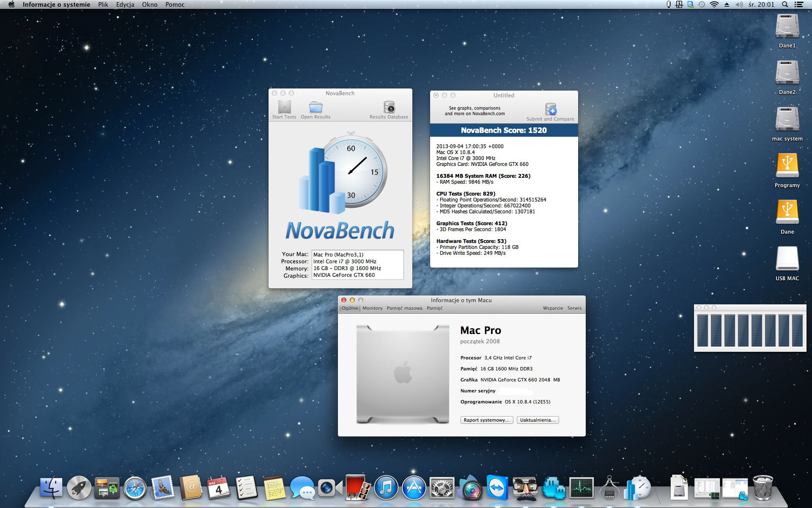Switch to the Pamięć masowa tab
The height and width of the screenshot is (508, 812).
pos(405,308)
